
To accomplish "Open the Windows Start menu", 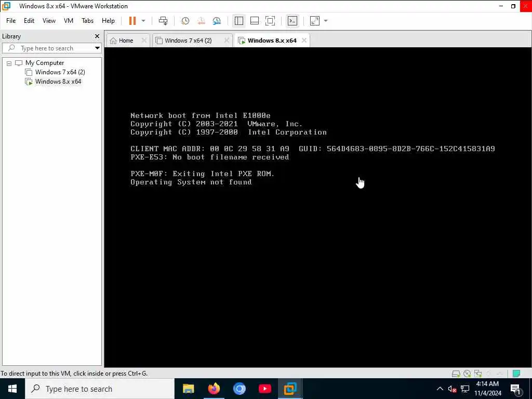I will (x=12, y=389).
